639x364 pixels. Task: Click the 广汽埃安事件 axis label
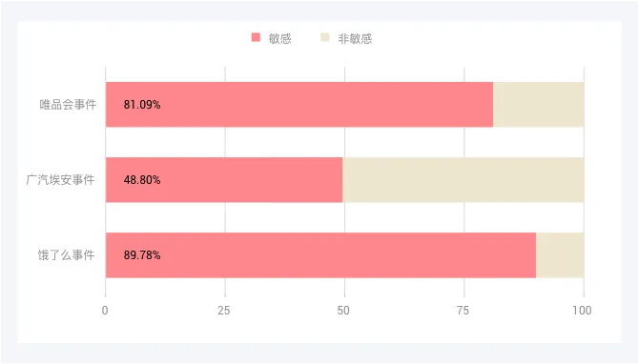pos(60,179)
